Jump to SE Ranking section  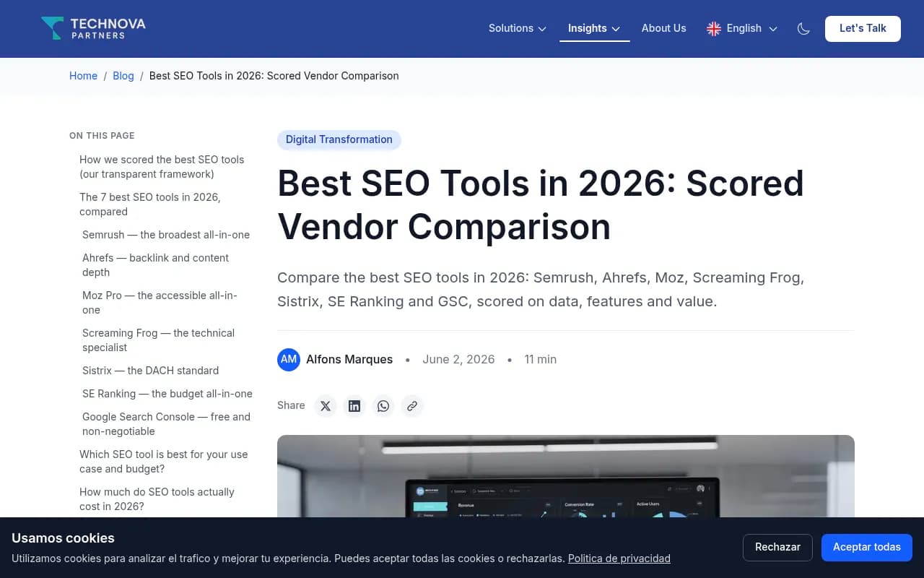(167, 394)
